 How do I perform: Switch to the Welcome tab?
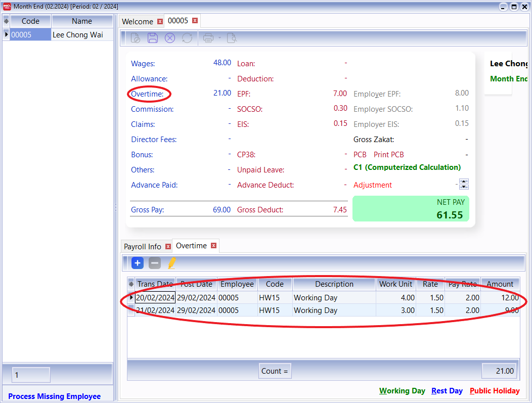(137, 21)
